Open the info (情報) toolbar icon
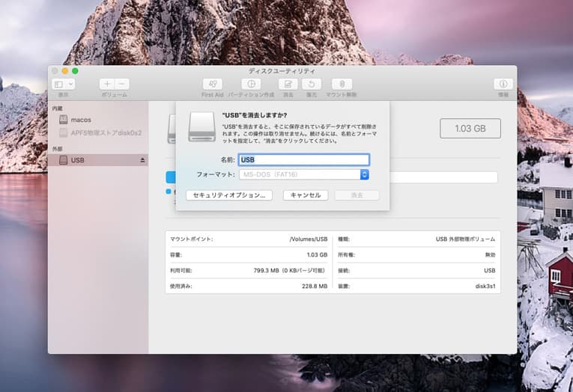 tap(503, 85)
